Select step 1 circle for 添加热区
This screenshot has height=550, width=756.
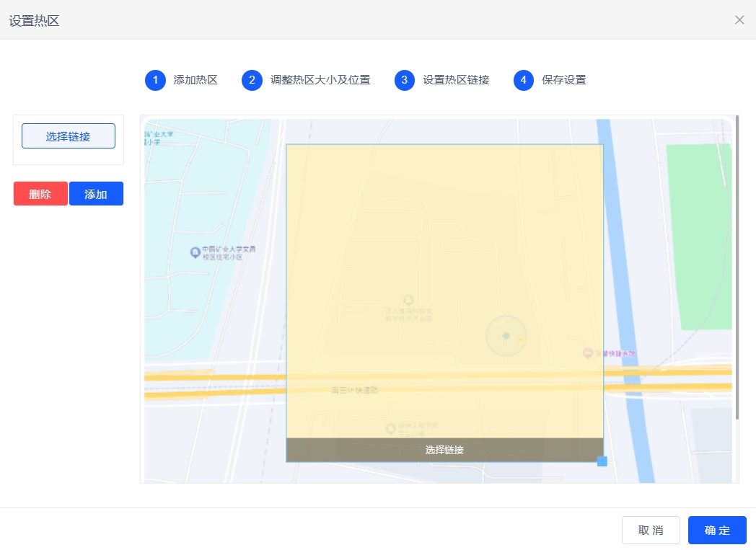[x=155, y=80]
